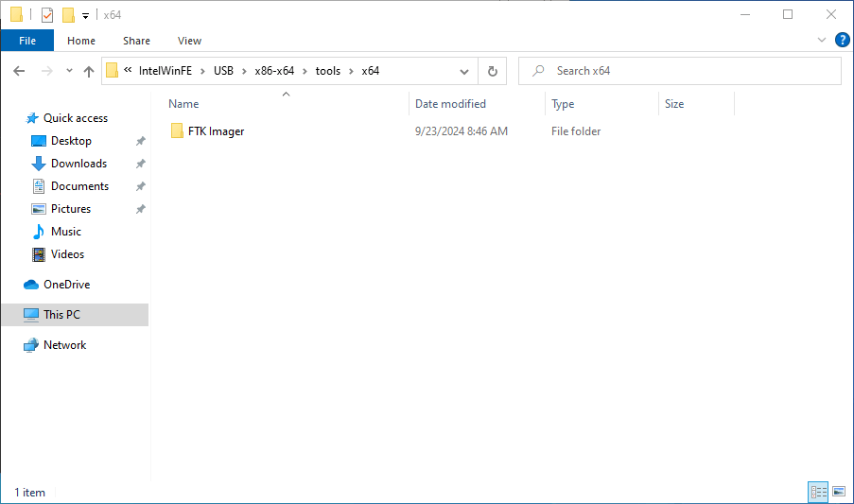This screenshot has height=504, width=854.
Task: Click the folder system icon in the title bar
Action: tap(17, 15)
